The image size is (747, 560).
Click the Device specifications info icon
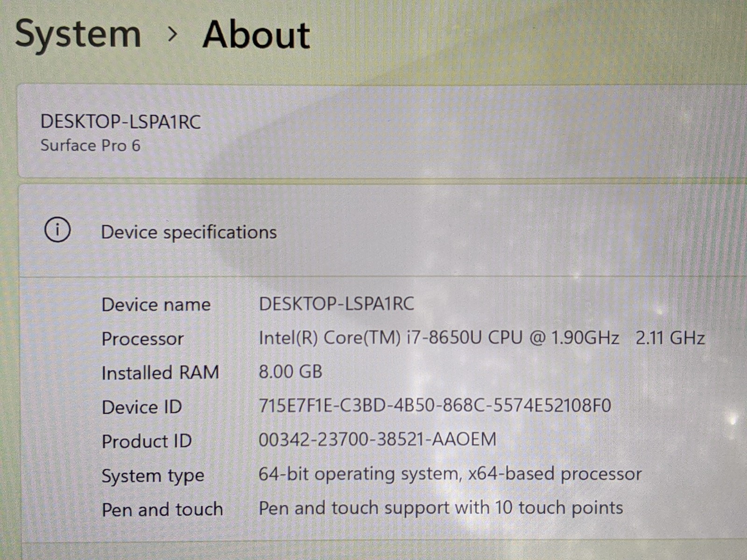pos(57,230)
